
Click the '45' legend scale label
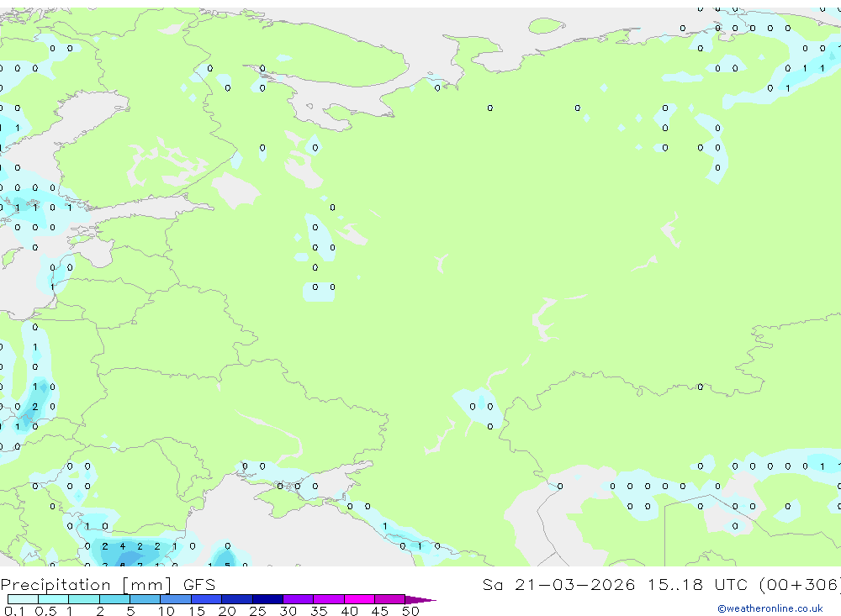click(380, 611)
